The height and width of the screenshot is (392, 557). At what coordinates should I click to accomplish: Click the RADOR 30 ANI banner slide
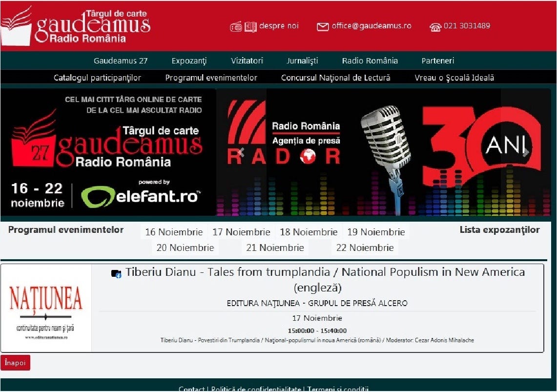coord(384,152)
